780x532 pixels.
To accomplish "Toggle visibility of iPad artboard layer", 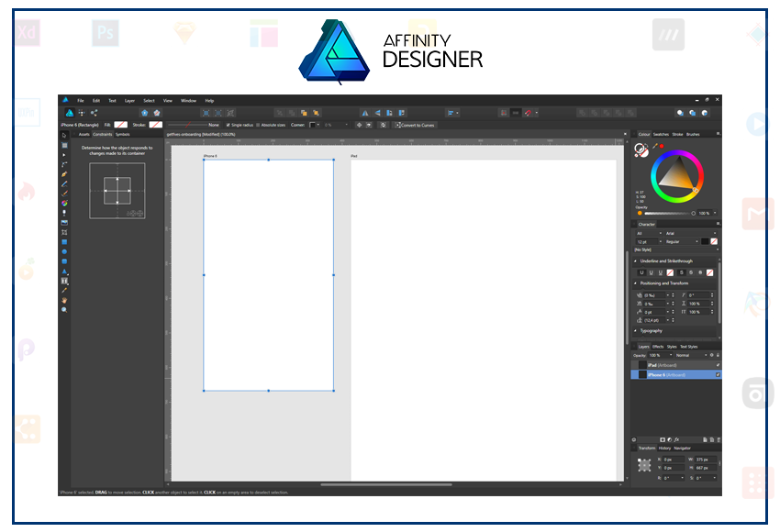I will click(718, 365).
